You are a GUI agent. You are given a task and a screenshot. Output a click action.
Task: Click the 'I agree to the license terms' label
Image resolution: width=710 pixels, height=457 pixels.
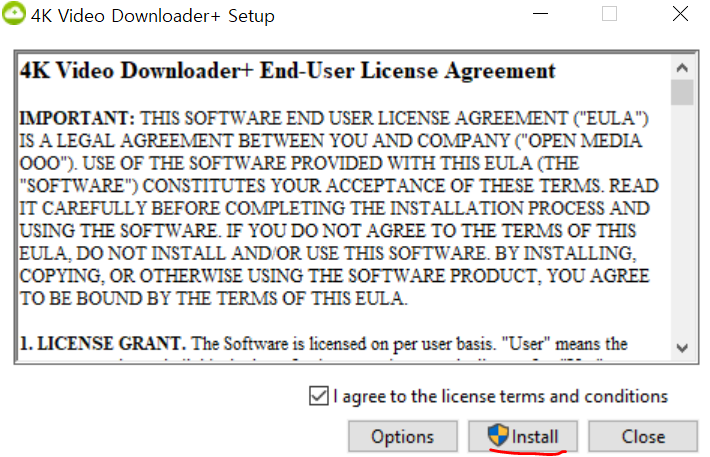[x=500, y=396]
